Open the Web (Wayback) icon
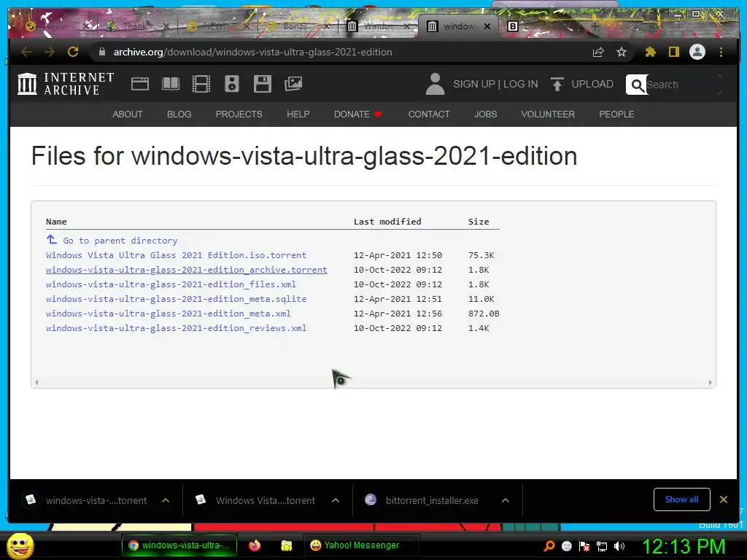Viewport: 747px width, 560px height. pos(139,84)
